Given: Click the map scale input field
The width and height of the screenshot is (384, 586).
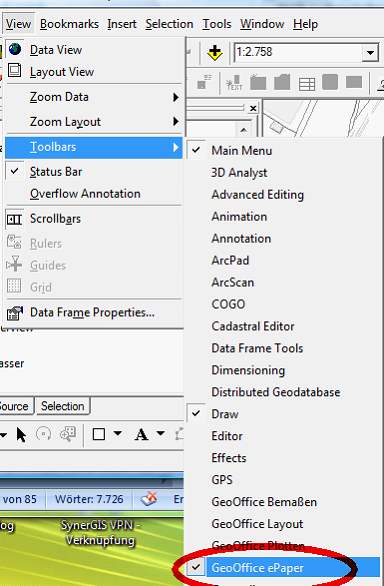Looking at the screenshot, I should [x=298, y=52].
